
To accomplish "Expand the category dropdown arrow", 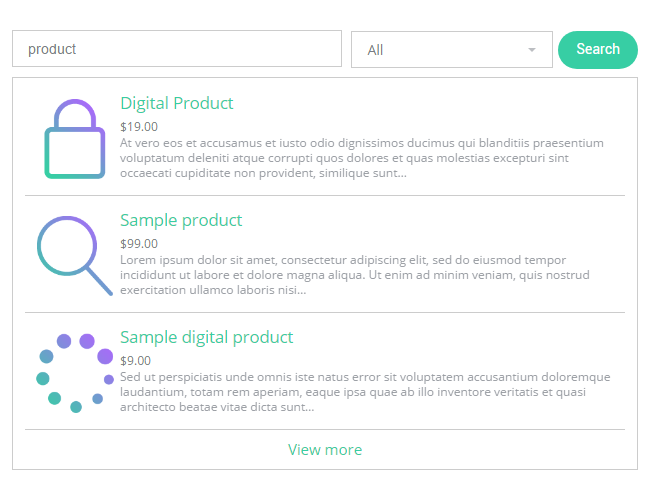I will point(532,50).
